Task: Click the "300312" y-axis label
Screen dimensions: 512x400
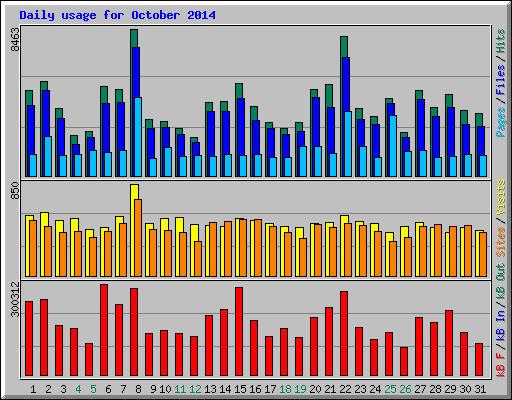Action: point(15,299)
